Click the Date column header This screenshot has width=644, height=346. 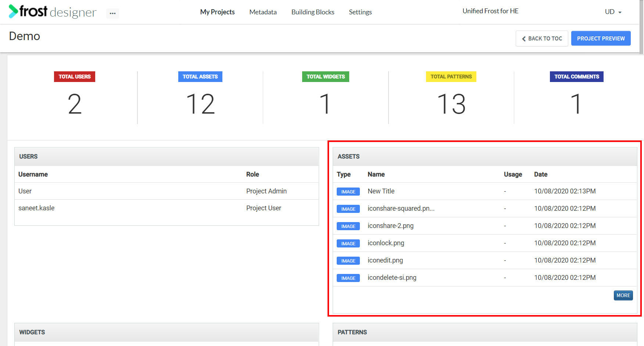pyautogui.click(x=541, y=174)
